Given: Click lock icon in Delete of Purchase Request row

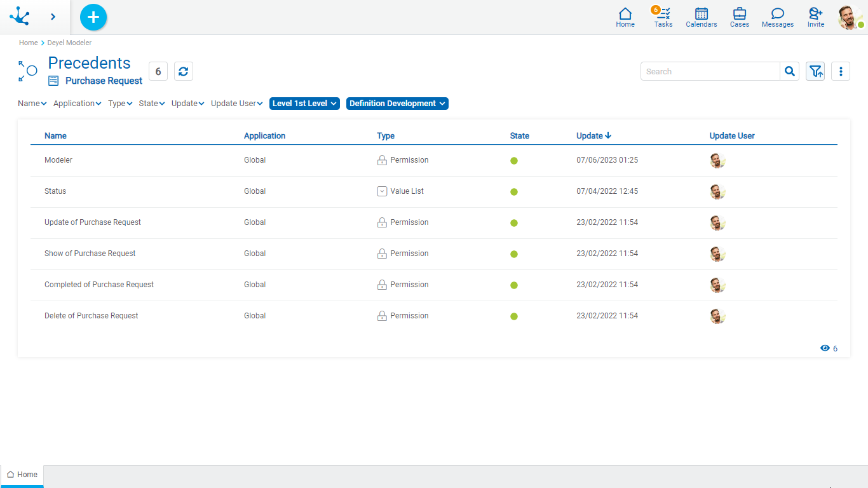Looking at the screenshot, I should 382,316.
